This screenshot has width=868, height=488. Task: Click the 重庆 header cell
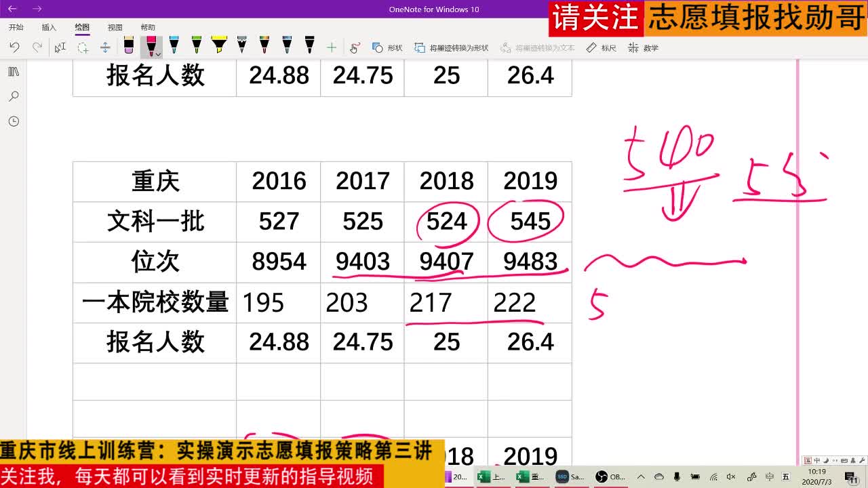(x=155, y=181)
